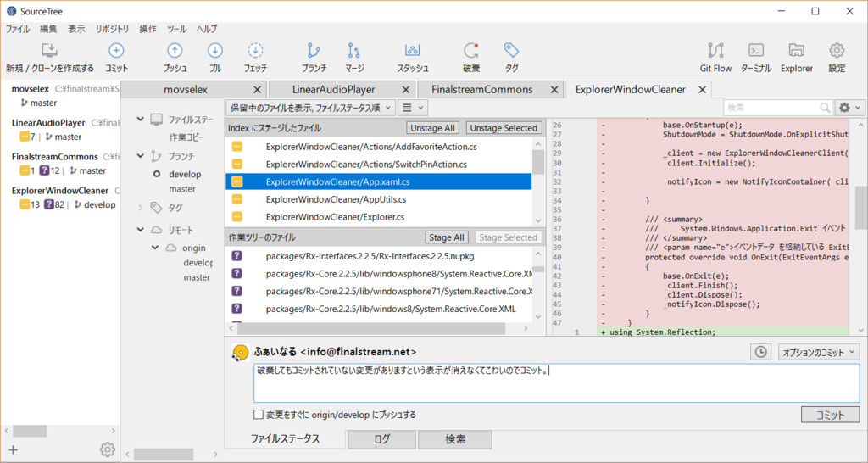
Task: Click the author avatar icon
Action: click(240, 353)
